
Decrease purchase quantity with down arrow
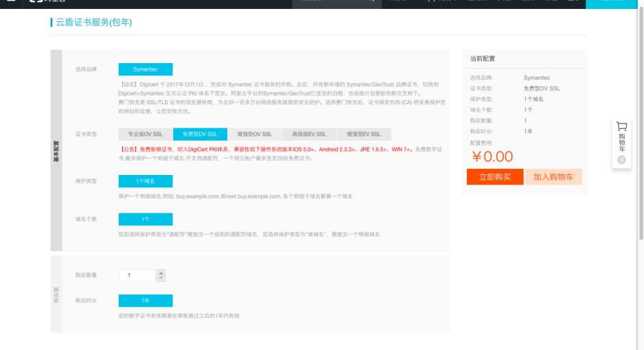click(x=161, y=278)
